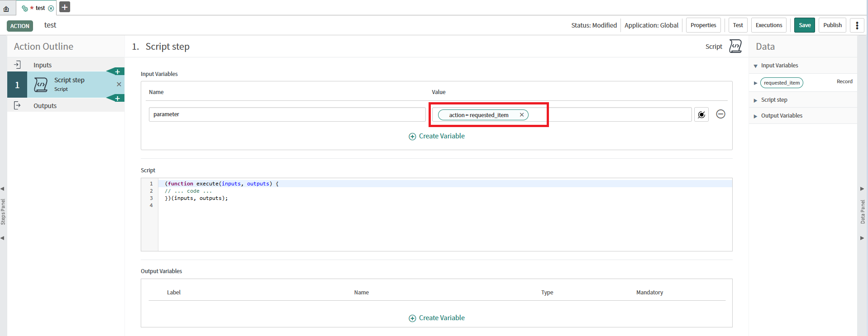Open the more options kebab menu
This screenshot has height=336, width=868.
click(857, 25)
